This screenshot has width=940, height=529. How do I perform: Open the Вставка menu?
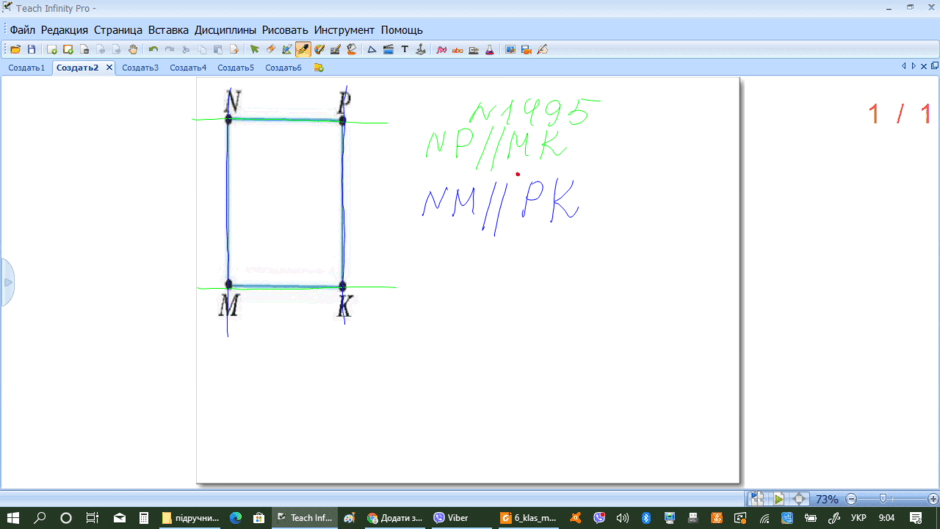[x=168, y=30]
